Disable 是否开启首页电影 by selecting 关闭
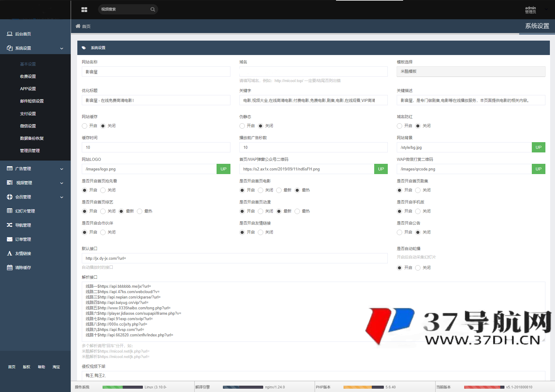This screenshot has height=392, width=555. (x=261, y=190)
